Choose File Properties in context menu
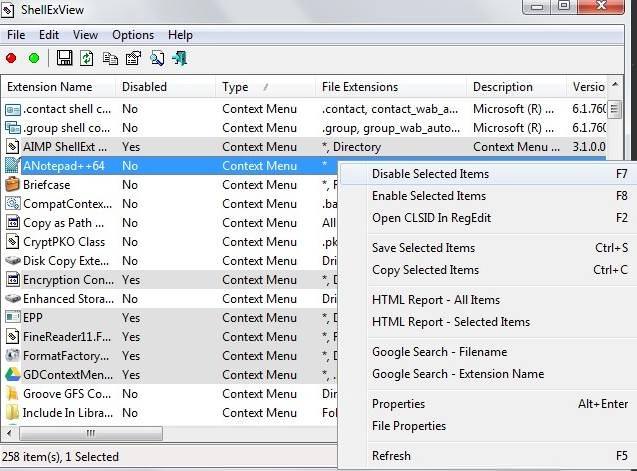Viewport: 637px width, 471px height. [487, 426]
